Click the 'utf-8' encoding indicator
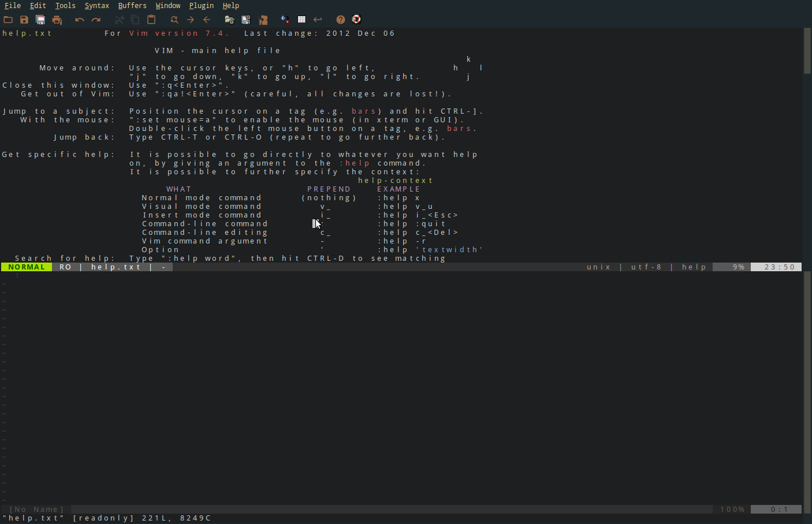This screenshot has width=812, height=524. pos(646,267)
